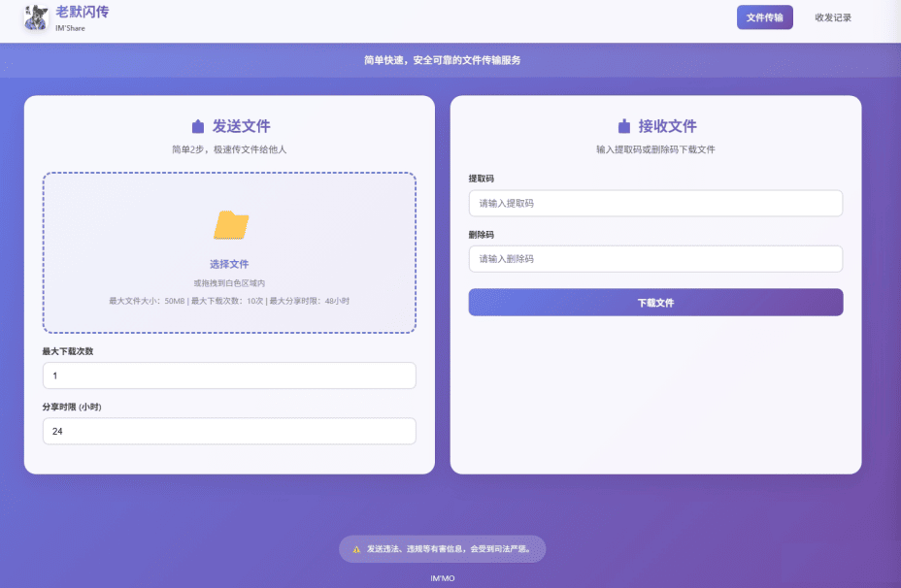
Task: Click the IM'MO footer text
Action: (443, 578)
